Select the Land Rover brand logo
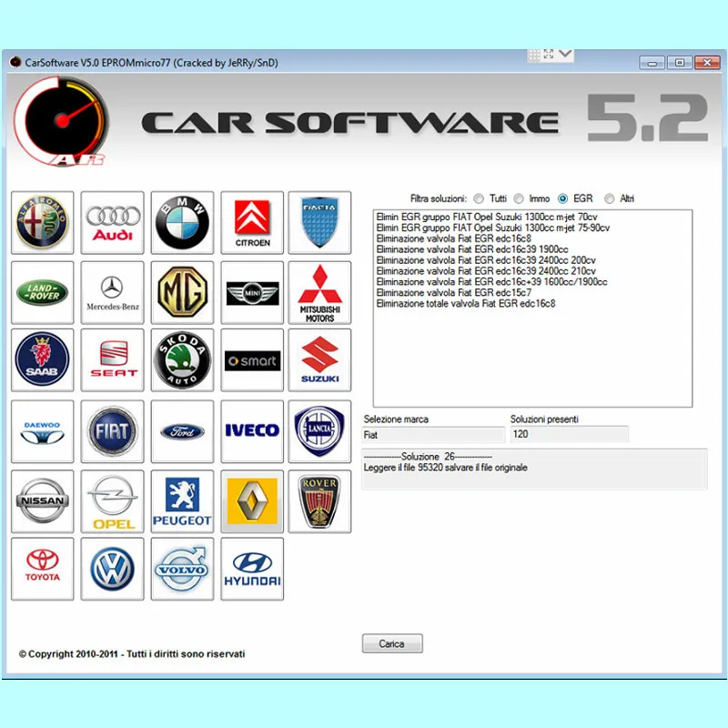Screen dimensions: 728x728 tap(42, 292)
